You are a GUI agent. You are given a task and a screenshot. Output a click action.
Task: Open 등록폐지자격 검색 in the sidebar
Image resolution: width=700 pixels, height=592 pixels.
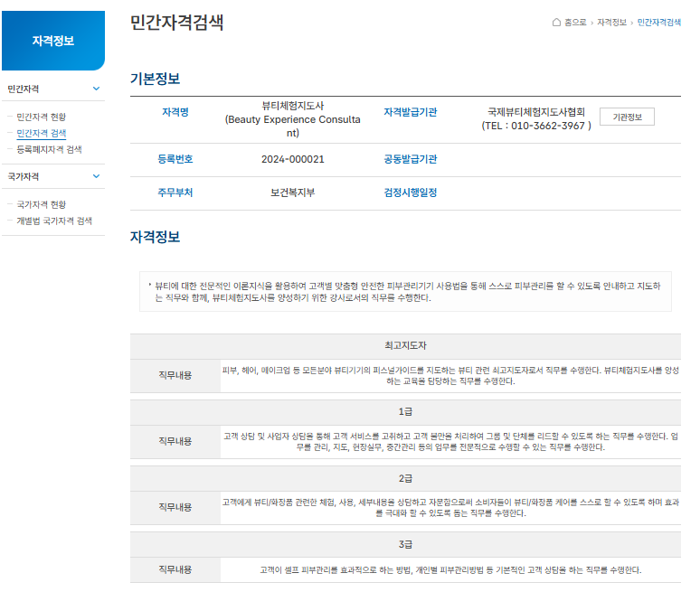click(49, 149)
